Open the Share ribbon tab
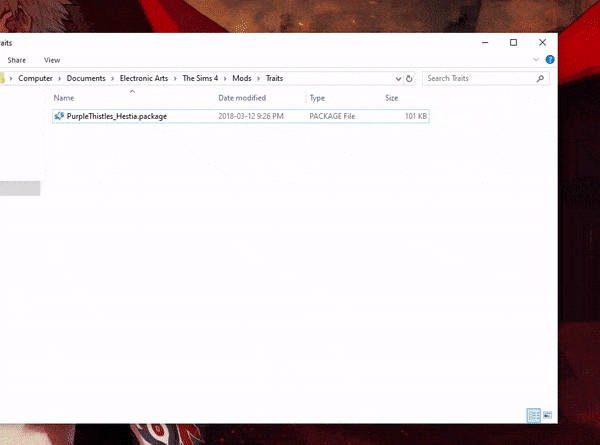 tap(17, 60)
